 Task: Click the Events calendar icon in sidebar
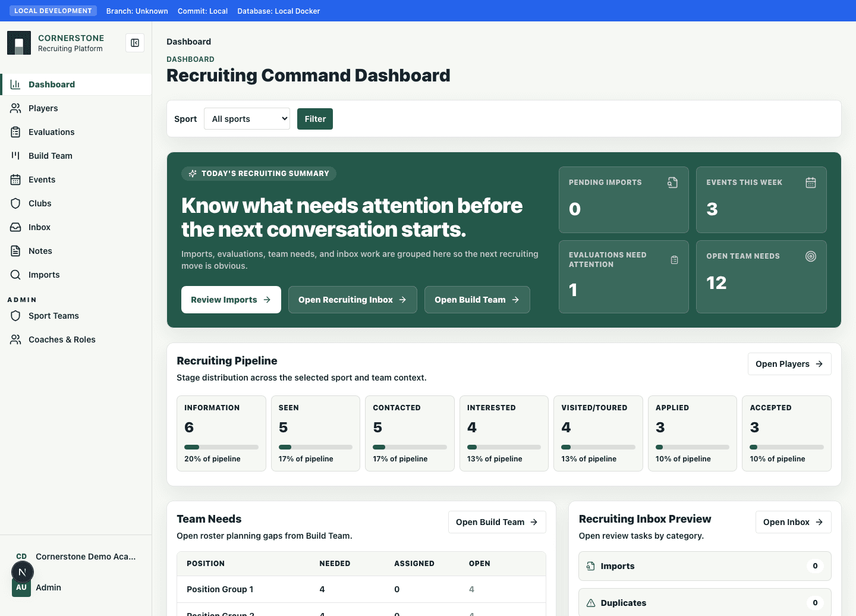point(15,180)
